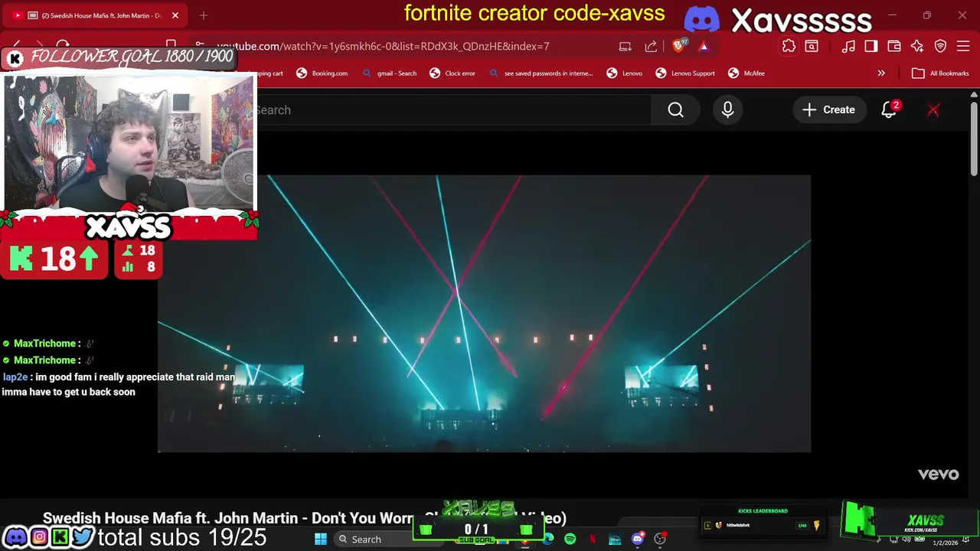Open the Lenovo bookmark

pyautogui.click(x=624, y=73)
